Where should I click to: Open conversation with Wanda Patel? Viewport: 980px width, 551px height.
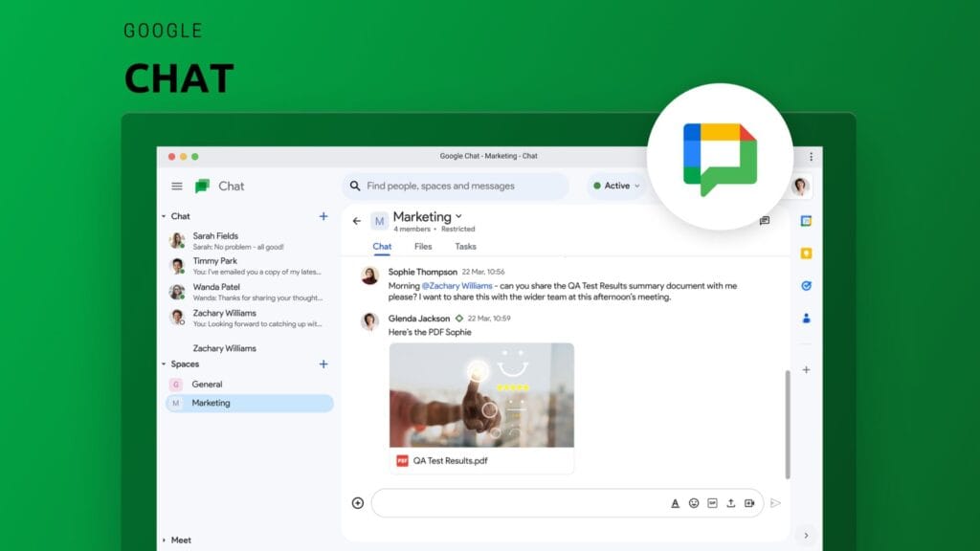(249, 292)
